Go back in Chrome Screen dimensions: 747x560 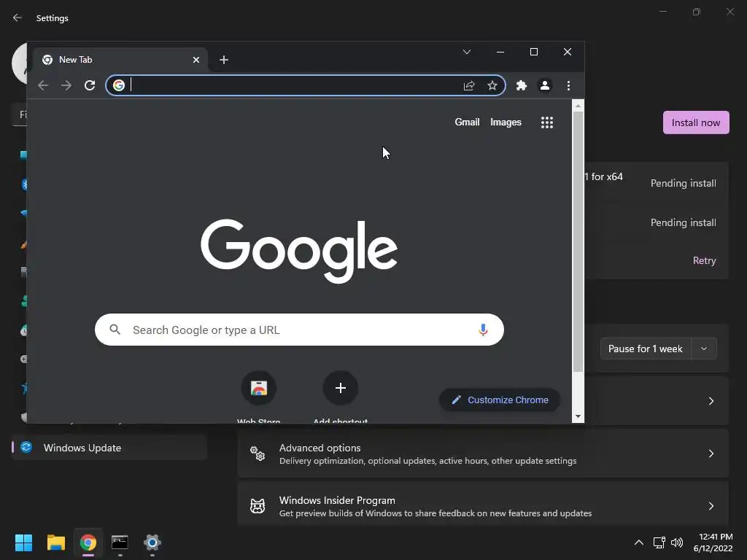click(x=43, y=85)
